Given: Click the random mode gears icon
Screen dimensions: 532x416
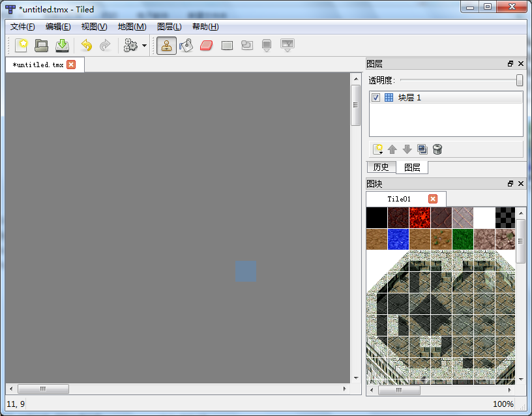Looking at the screenshot, I should (130, 45).
